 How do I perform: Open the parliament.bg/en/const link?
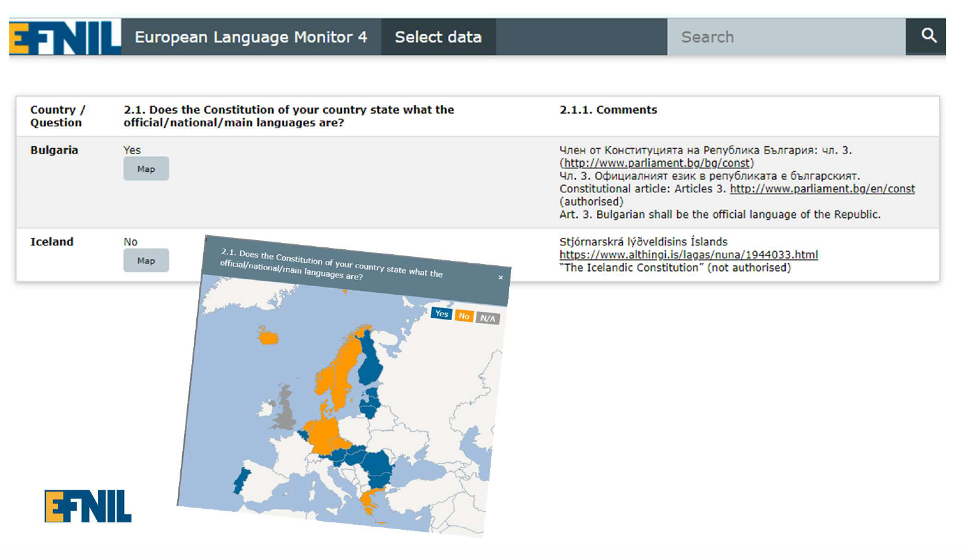point(822,189)
